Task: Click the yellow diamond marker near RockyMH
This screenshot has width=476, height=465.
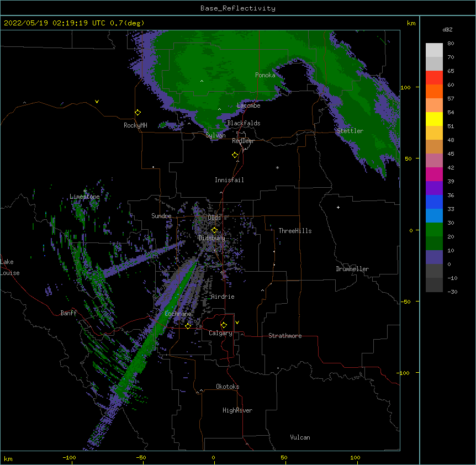Action: [x=137, y=113]
